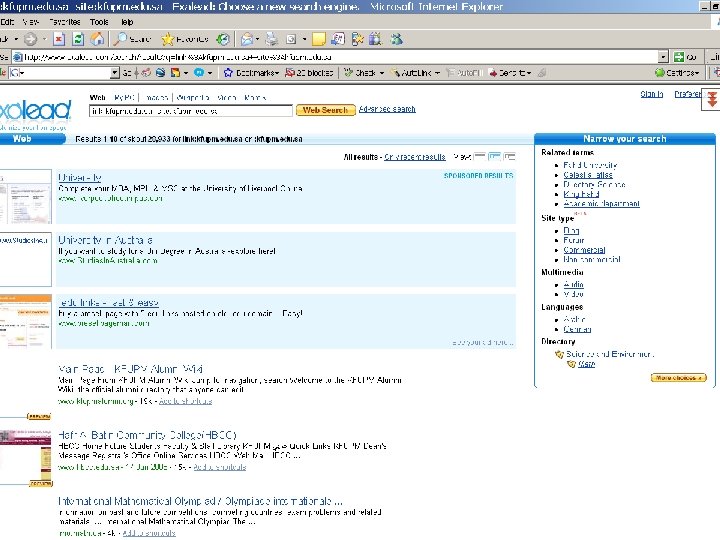Filter by Academic department related term
720x540 pixels.
tap(602, 204)
